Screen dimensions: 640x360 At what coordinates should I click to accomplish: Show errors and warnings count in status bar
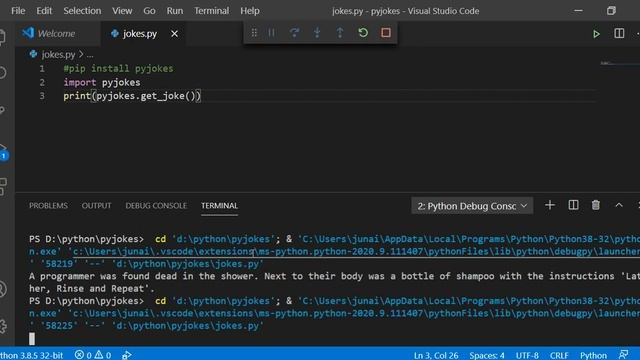click(x=93, y=355)
